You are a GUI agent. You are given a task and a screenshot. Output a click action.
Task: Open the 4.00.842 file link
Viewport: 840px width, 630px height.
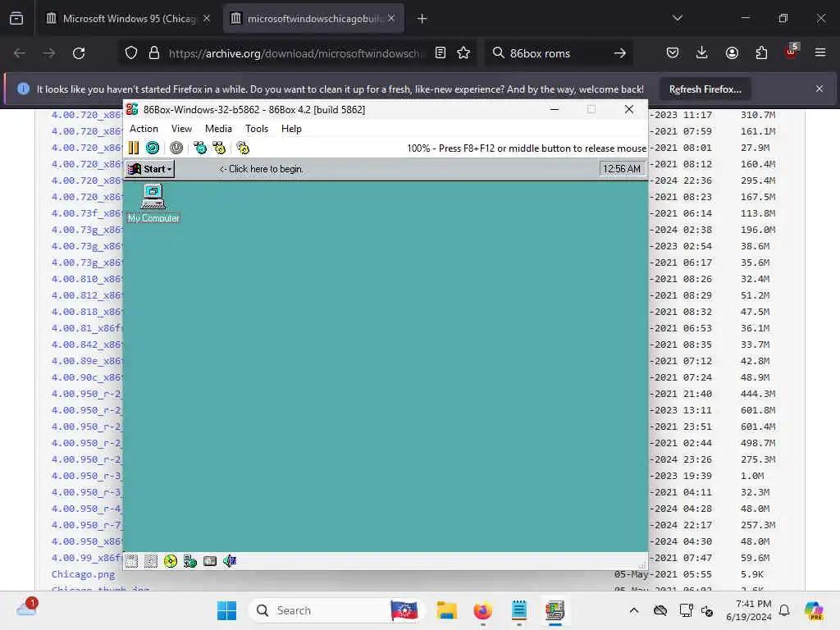click(x=87, y=345)
